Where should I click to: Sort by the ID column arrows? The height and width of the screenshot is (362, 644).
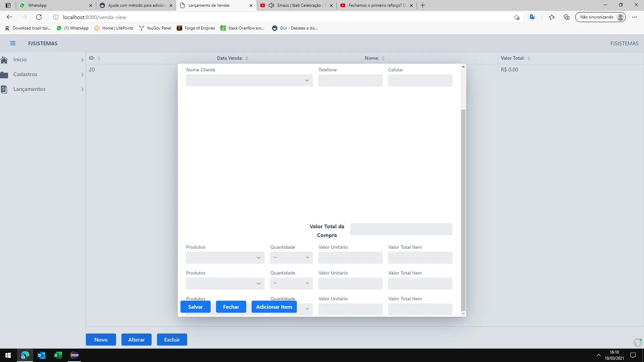point(99,58)
